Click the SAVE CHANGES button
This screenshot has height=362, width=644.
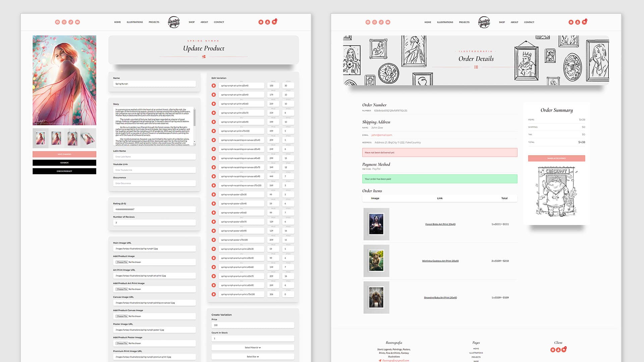[x=64, y=154]
